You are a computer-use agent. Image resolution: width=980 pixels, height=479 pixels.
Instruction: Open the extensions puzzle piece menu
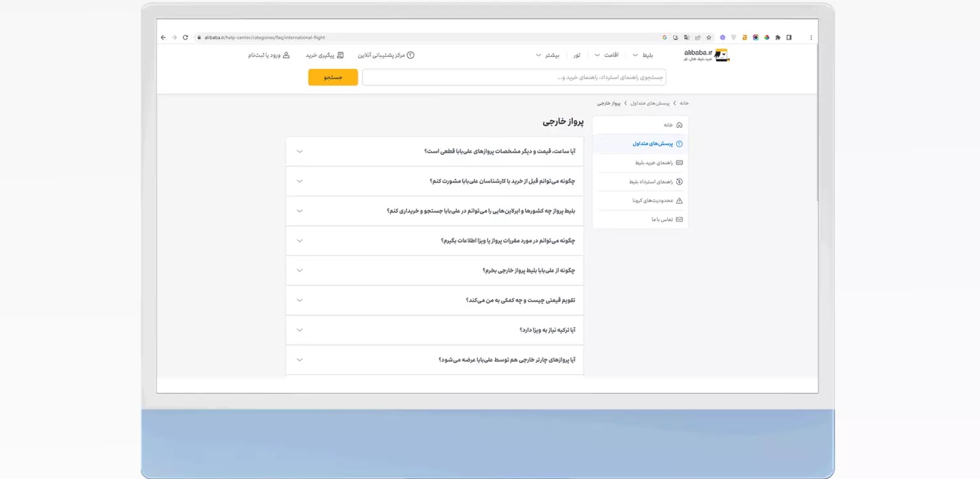click(x=778, y=38)
